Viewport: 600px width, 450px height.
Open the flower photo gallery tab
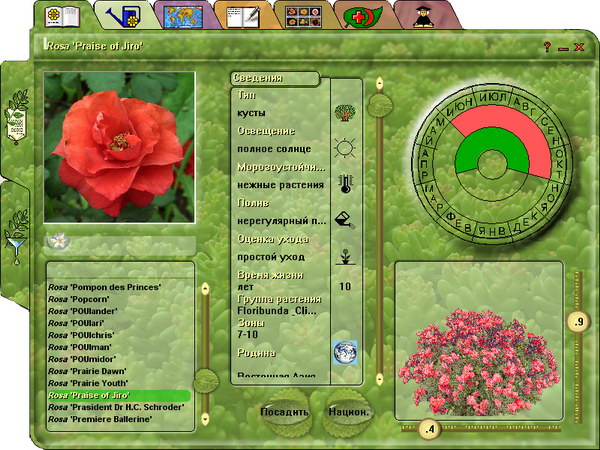(x=303, y=17)
